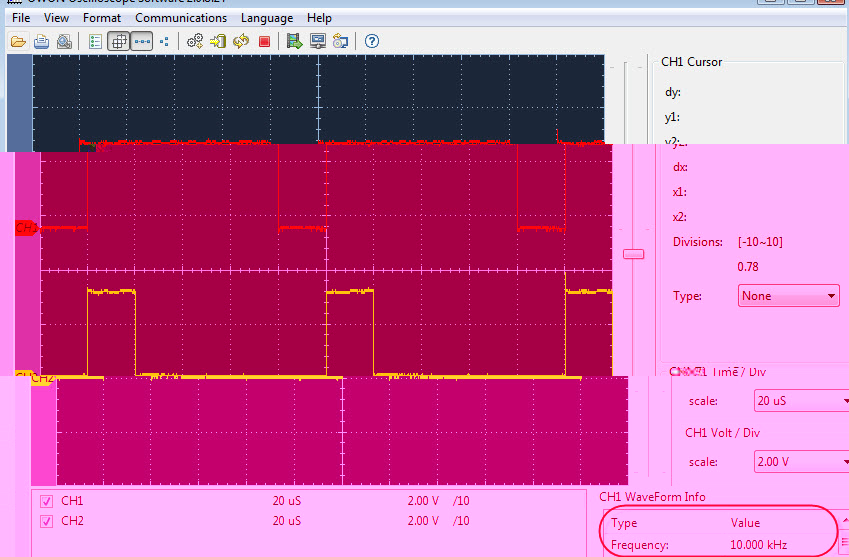Toggle the grid display toolbar icon
849x557 pixels.
[119, 41]
